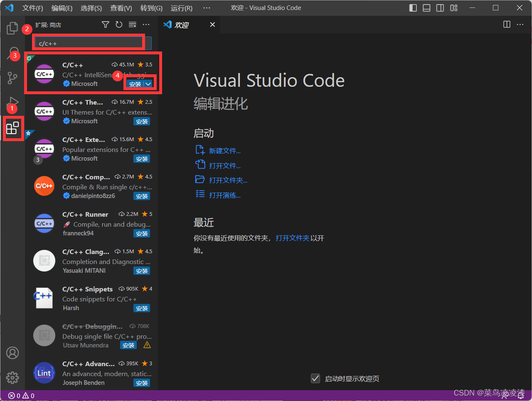Install C/C++ Advanced Lint extension
Image resolution: width=532 pixels, height=401 pixels.
pyautogui.click(x=142, y=383)
